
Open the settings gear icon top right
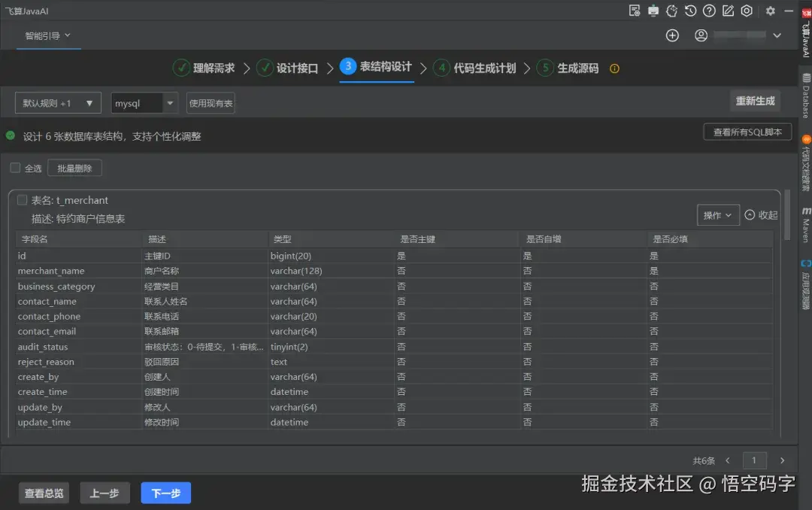771,11
